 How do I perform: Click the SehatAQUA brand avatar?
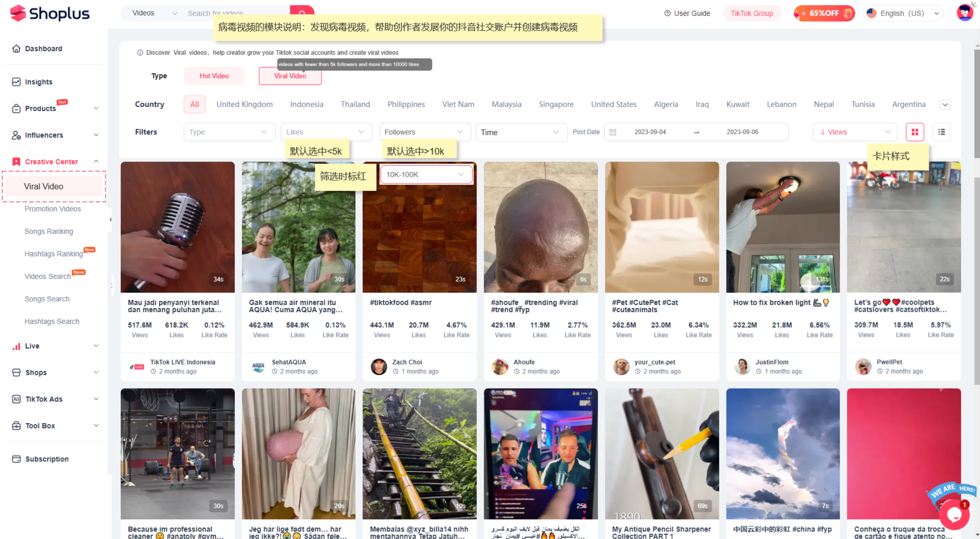258,367
